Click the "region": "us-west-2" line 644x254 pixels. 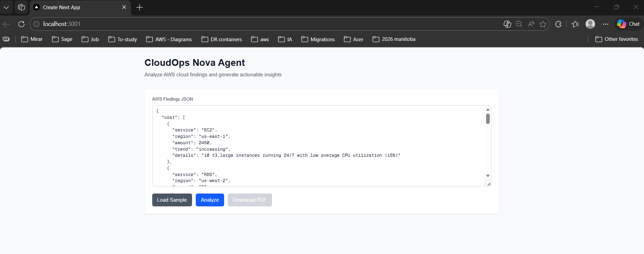pos(201,181)
